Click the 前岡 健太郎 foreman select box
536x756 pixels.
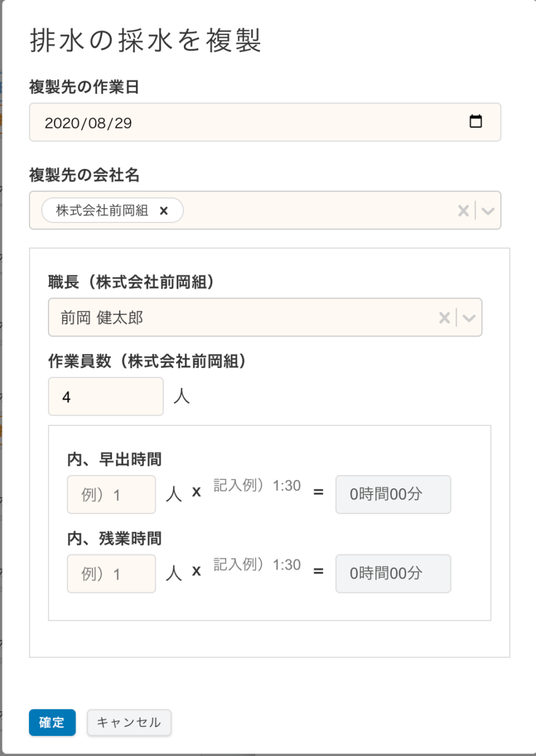point(239,318)
